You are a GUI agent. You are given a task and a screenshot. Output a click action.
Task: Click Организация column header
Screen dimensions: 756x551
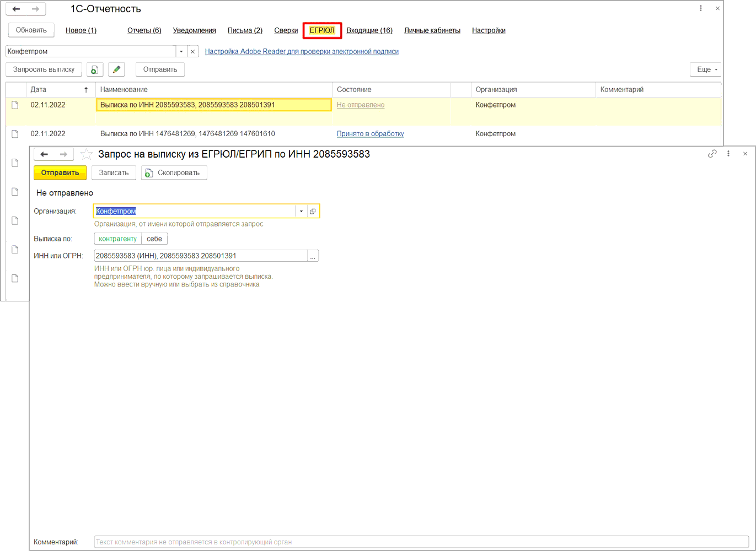pos(533,89)
